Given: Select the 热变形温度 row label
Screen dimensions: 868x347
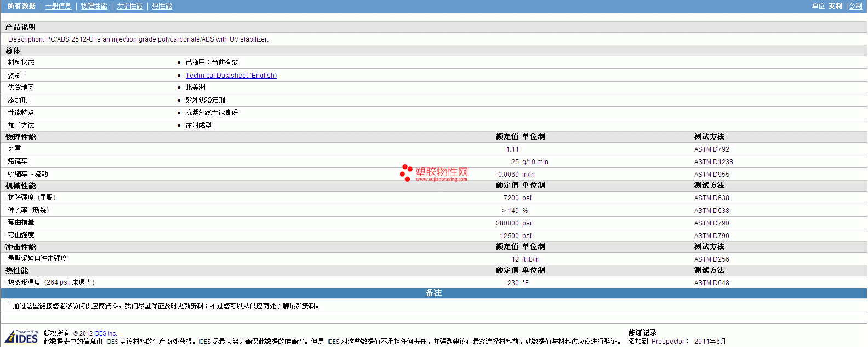Looking at the screenshot, I should (51, 282).
